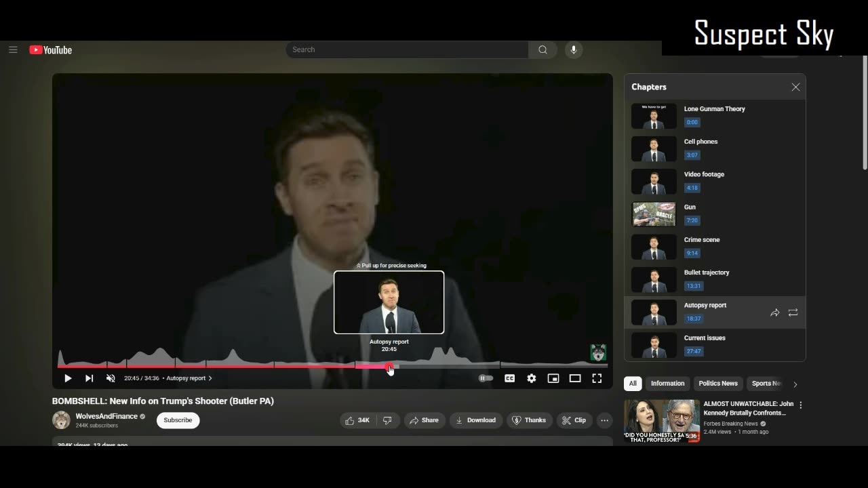Select the All filter chip
The height and width of the screenshot is (488, 868).
click(x=633, y=383)
